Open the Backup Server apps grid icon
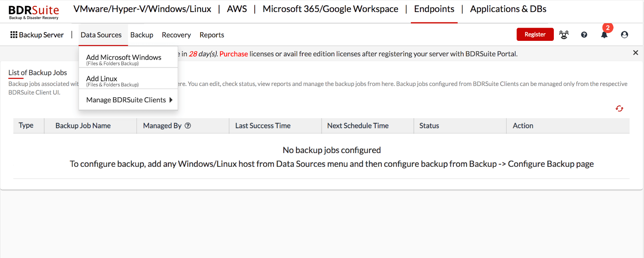 [x=14, y=35]
